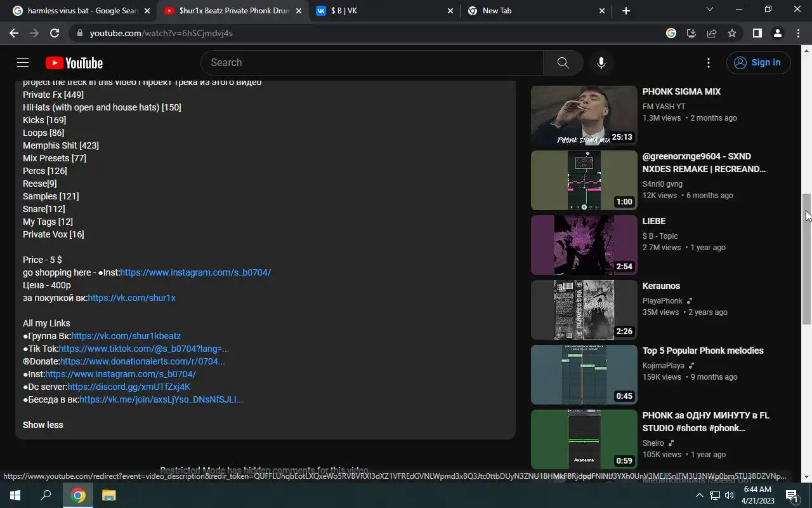The height and width of the screenshot is (508, 812).
Task: Click the Google icon in address bar
Action: [671, 33]
